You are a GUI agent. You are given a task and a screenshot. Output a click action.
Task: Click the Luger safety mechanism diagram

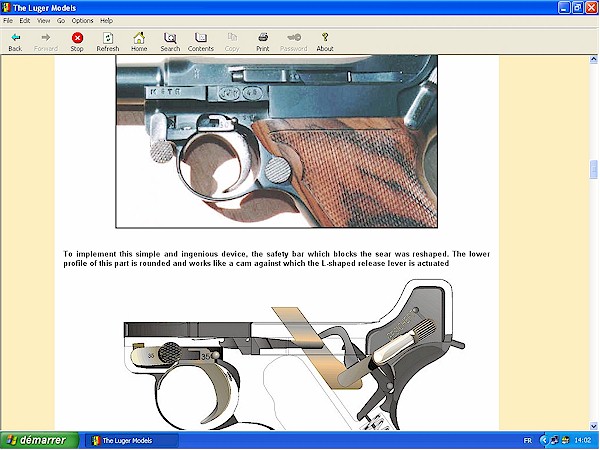pos(295,354)
